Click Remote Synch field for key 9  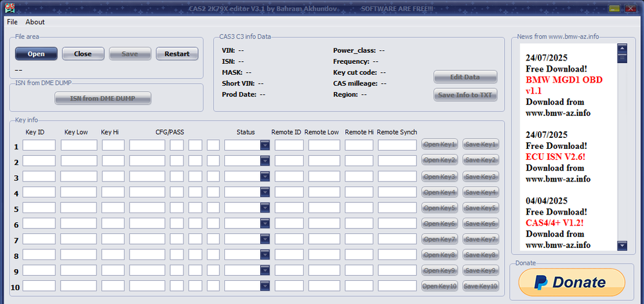[x=397, y=270]
